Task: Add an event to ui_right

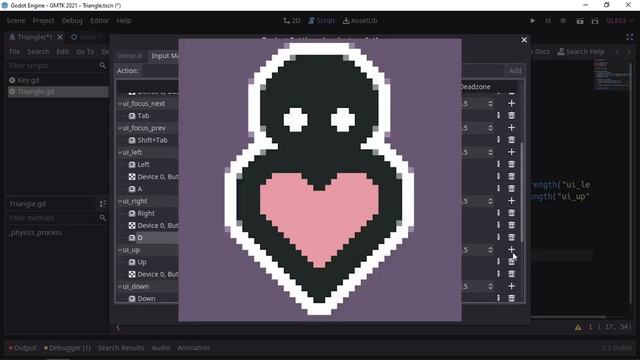Action: [x=511, y=201]
